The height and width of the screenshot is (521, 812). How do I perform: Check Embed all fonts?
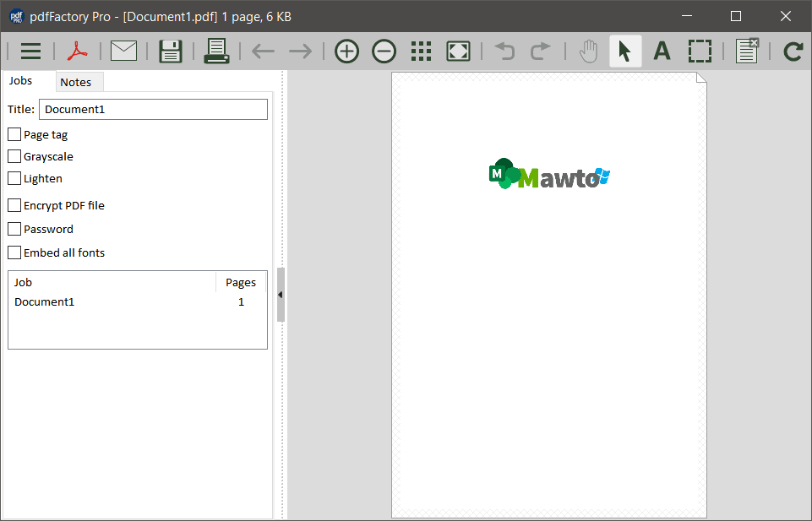tap(14, 252)
